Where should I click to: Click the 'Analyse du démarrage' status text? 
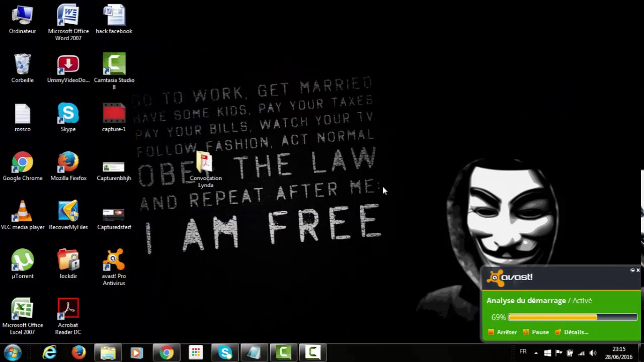tap(526, 300)
